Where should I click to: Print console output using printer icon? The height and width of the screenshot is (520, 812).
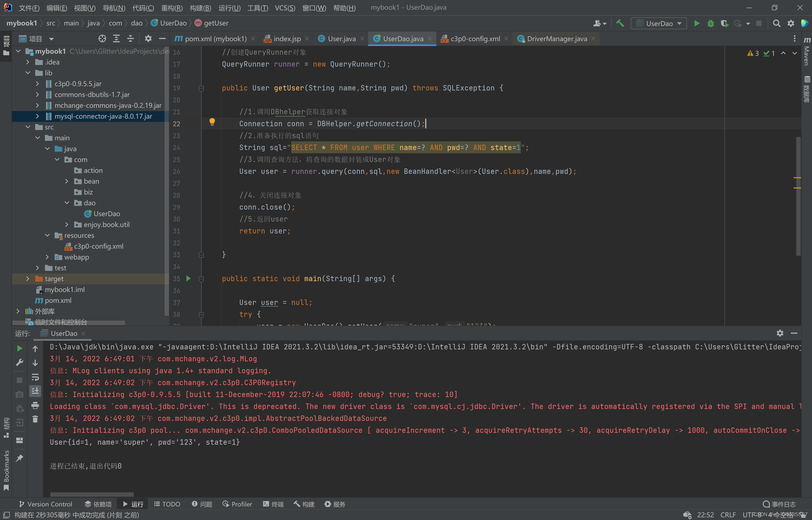[x=35, y=405]
